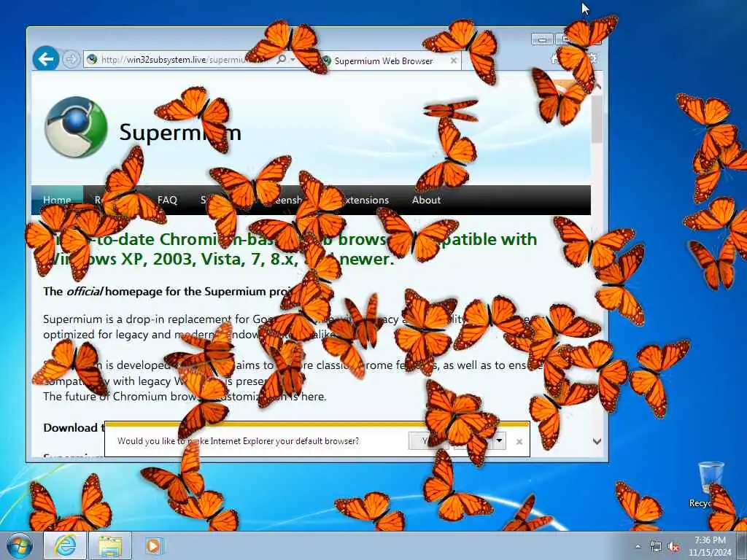
Task: Open the dropdown arrow in default browser prompt
Action: coord(499,440)
